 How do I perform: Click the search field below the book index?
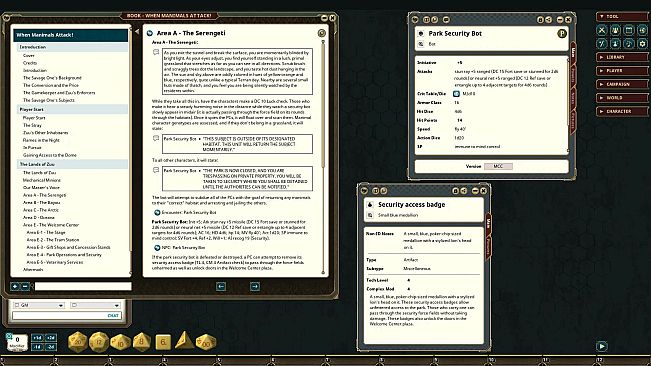tap(83, 286)
